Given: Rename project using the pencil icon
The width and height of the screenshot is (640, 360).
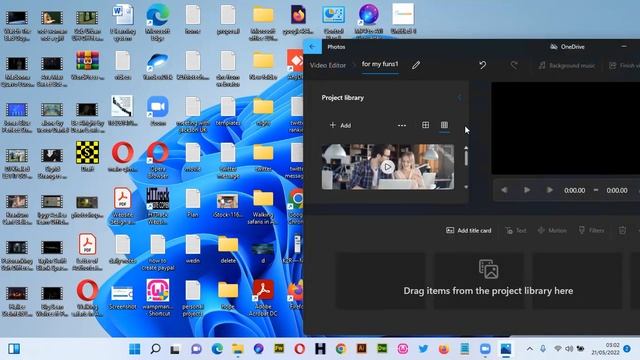Looking at the screenshot, I should 416,65.
